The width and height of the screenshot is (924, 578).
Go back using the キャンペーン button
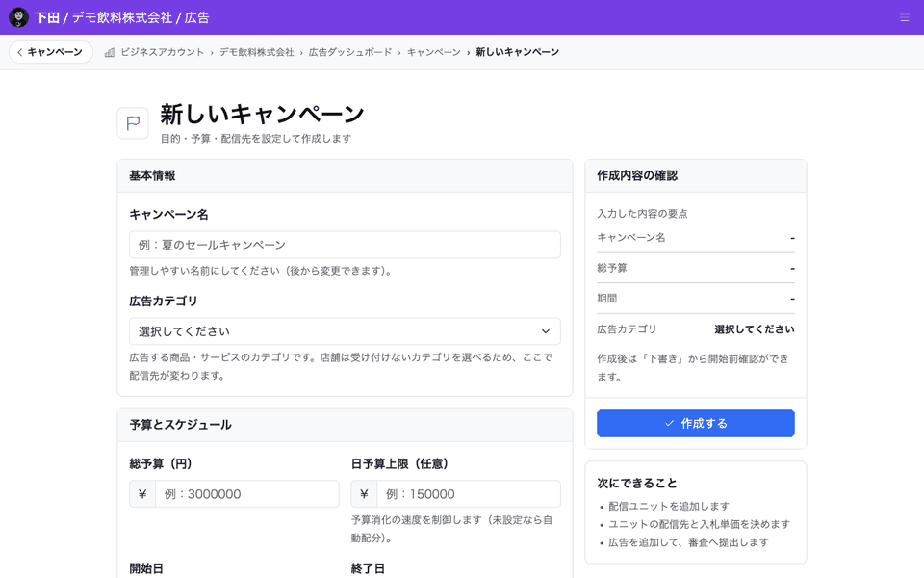[51, 52]
